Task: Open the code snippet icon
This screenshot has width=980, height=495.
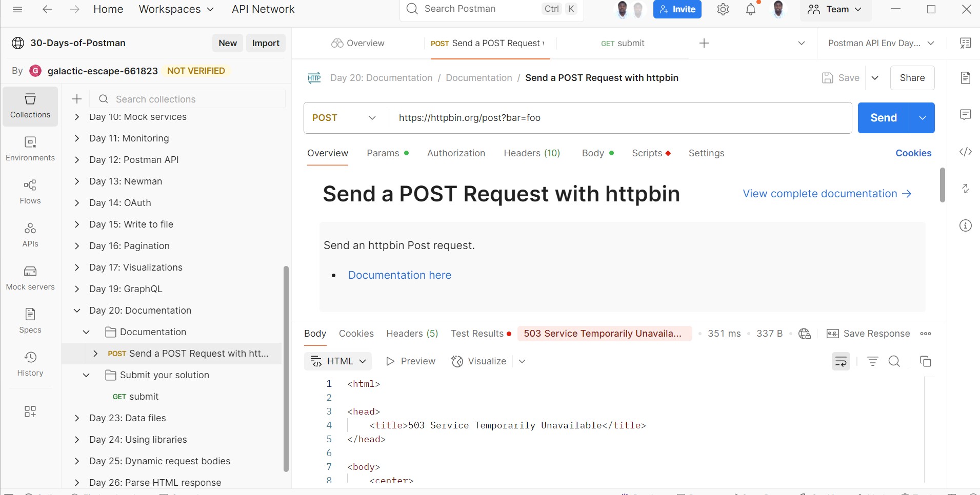Action: [966, 152]
